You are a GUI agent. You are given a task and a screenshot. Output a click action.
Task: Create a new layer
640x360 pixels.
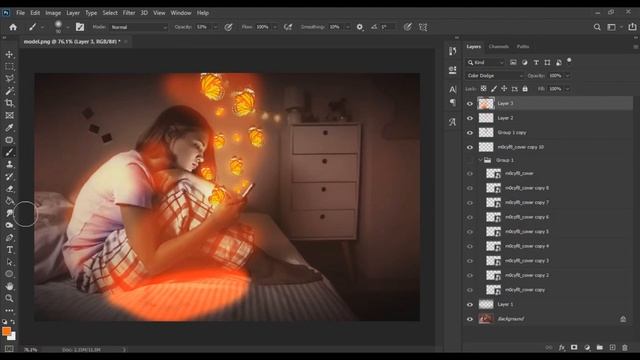point(612,347)
